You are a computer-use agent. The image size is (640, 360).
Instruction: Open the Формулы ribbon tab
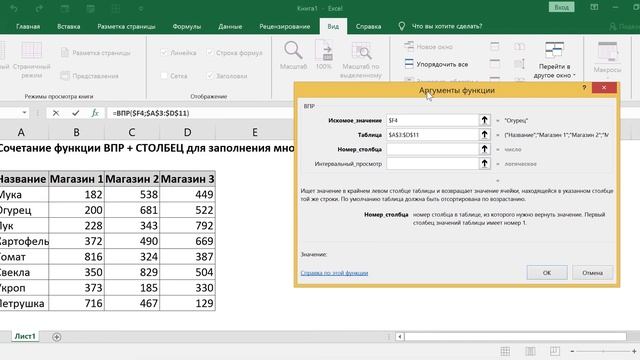[x=187, y=26]
